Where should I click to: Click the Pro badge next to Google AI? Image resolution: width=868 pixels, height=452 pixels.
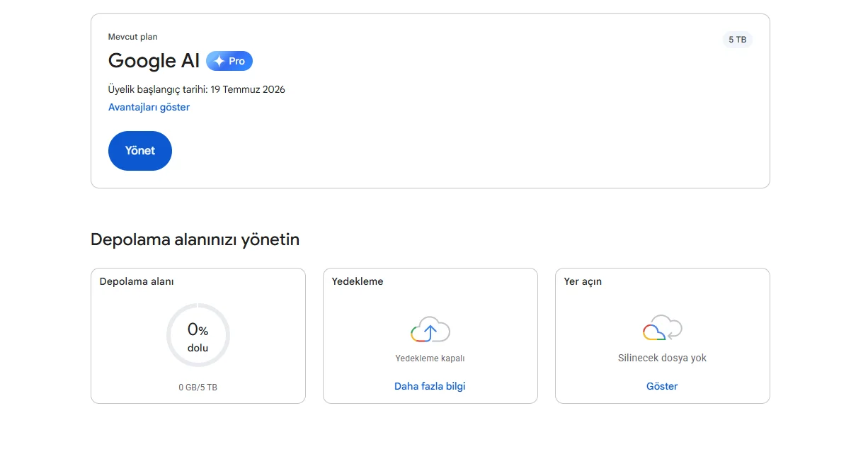(x=229, y=61)
